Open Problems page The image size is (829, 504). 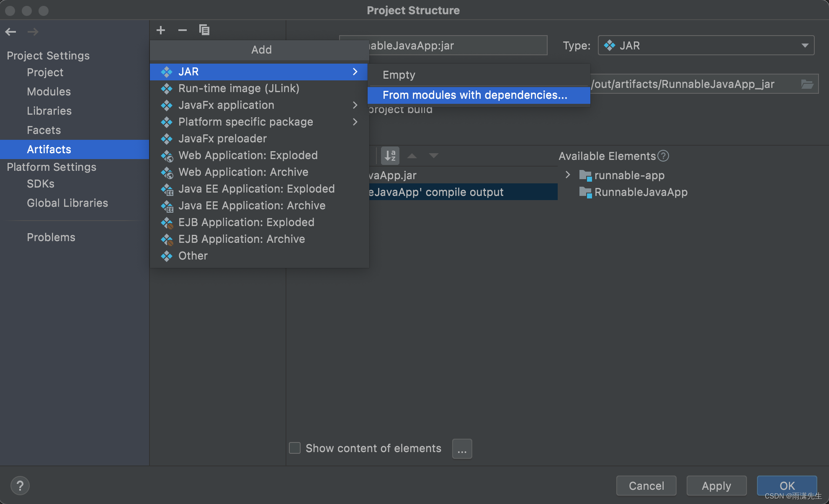tap(51, 237)
